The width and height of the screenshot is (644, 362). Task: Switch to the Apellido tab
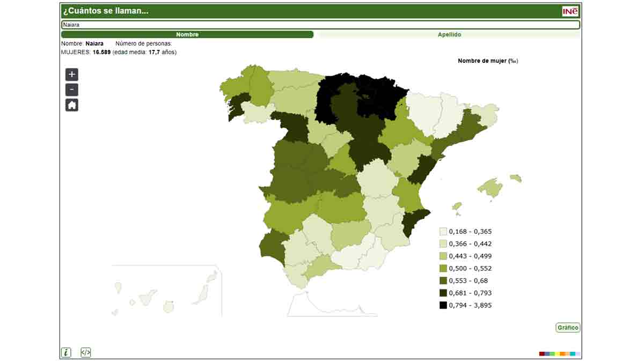pos(450,33)
